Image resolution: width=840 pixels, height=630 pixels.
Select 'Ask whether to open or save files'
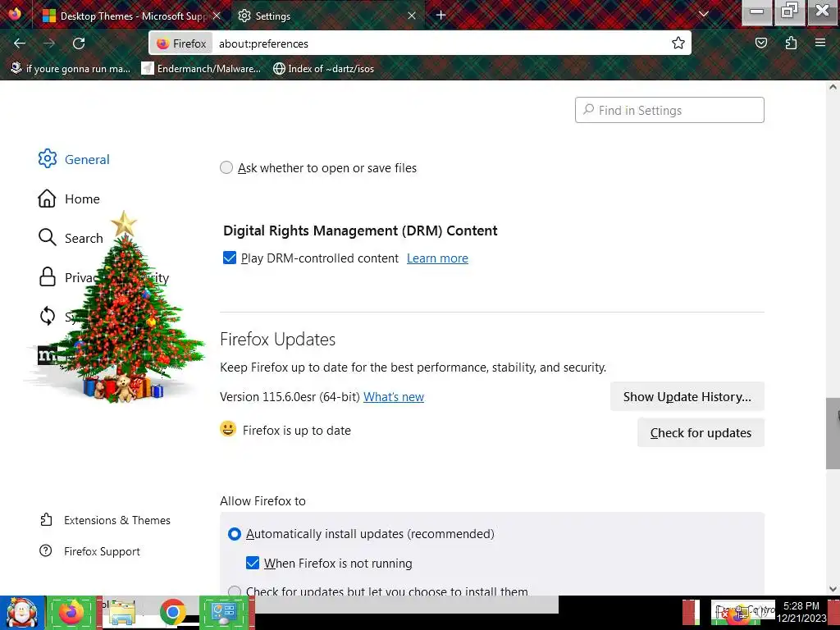point(226,167)
